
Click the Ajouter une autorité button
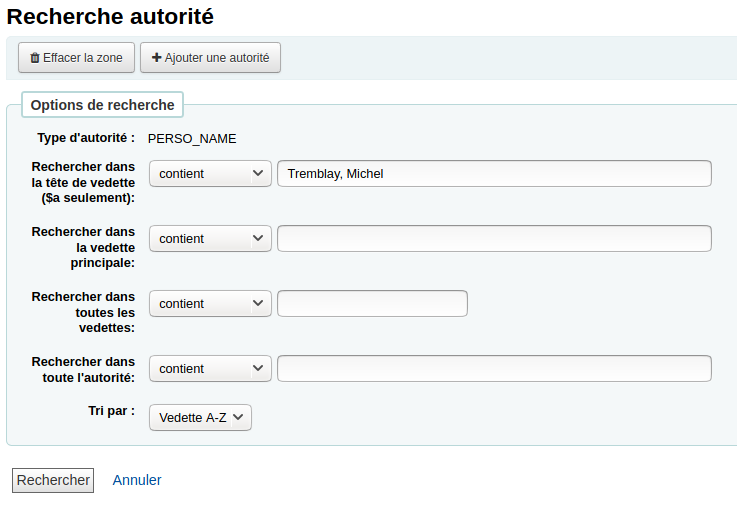click(x=210, y=58)
